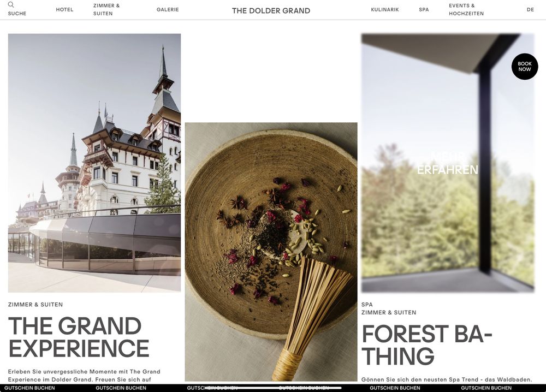Click first Gutschein Buchen in bottom ticker
The width and height of the screenshot is (546, 392).
point(29,388)
